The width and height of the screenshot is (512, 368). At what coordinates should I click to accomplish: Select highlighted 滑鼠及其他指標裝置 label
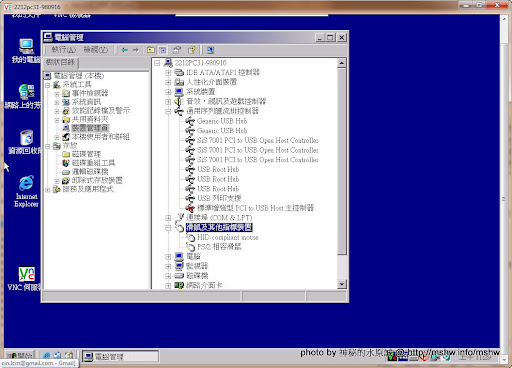tap(219, 227)
